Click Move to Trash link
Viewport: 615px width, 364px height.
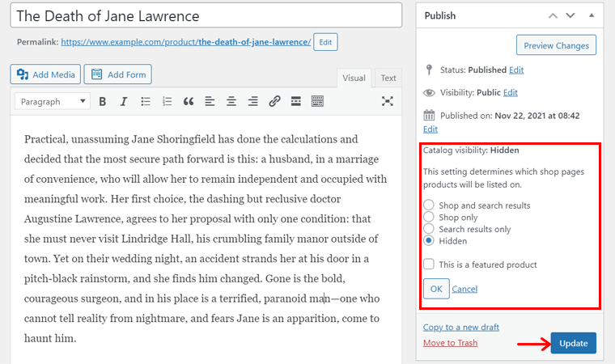coord(450,343)
